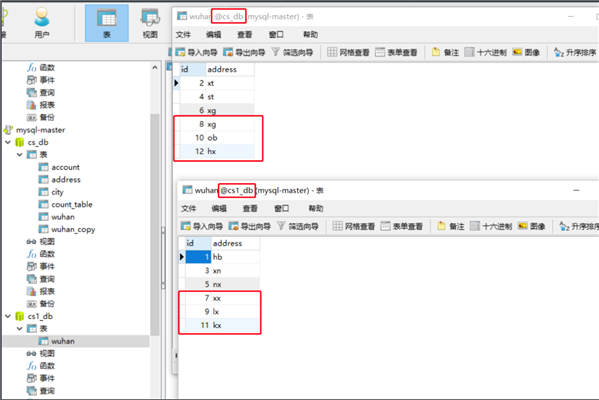Open 帮助 menu in the cs_db wuhan window
This screenshot has width=599, height=400.
[x=311, y=34]
